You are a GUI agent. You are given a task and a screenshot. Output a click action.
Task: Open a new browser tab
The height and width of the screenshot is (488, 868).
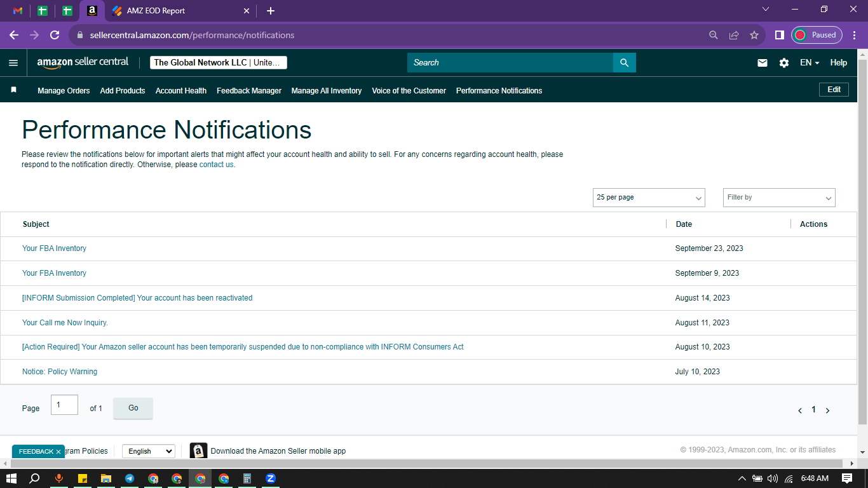pos(271,11)
